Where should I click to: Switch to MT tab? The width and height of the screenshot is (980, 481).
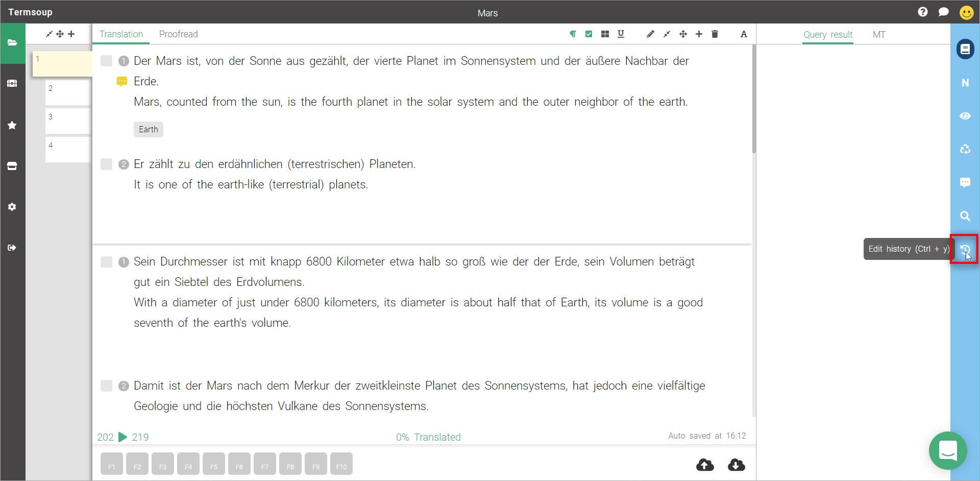pyautogui.click(x=879, y=35)
